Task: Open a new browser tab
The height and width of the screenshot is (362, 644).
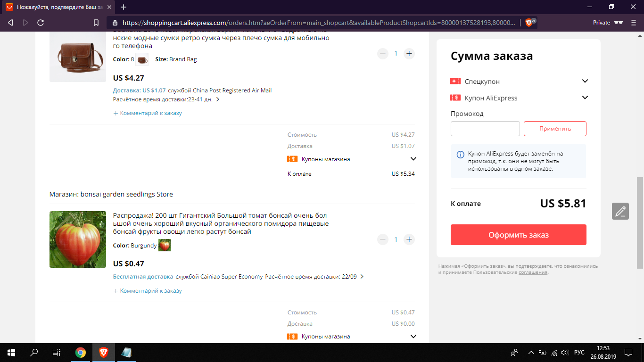Action: 124,7
